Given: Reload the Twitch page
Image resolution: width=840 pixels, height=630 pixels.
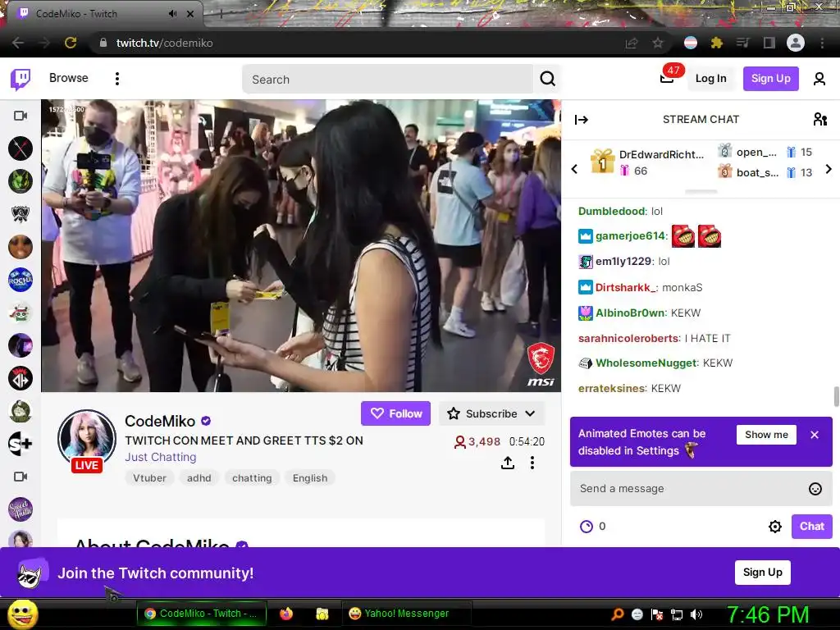Looking at the screenshot, I should (71, 43).
